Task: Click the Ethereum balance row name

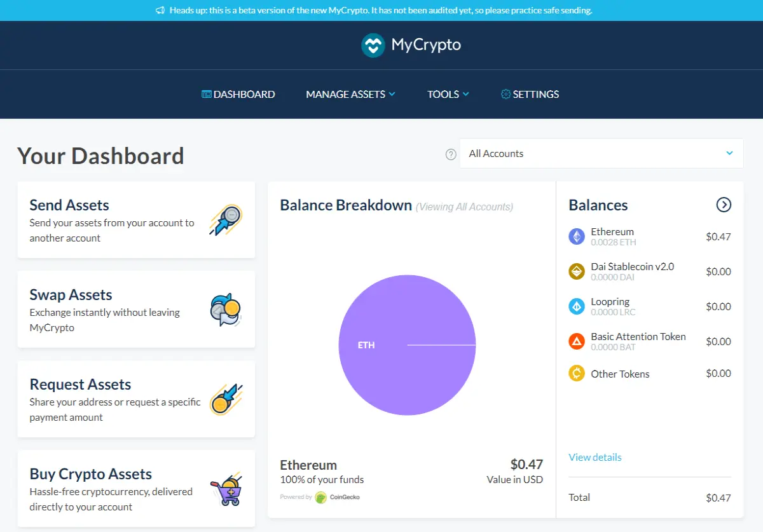Action: pyautogui.click(x=612, y=232)
